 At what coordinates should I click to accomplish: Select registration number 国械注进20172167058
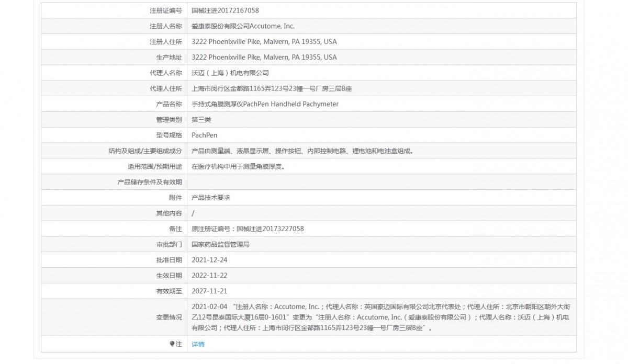coord(225,10)
